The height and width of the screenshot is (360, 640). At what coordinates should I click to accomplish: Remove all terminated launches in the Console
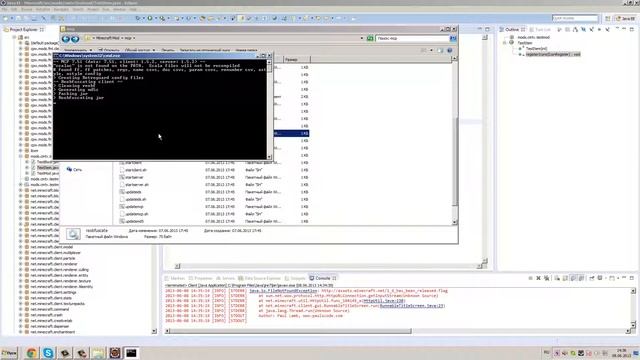point(547,278)
